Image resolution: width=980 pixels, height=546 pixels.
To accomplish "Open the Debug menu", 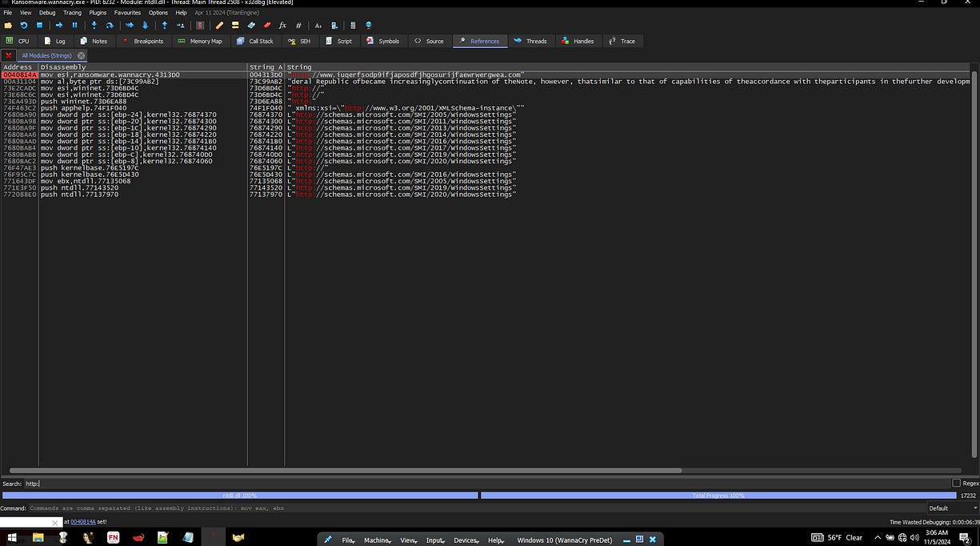I will pyautogui.click(x=47, y=13).
